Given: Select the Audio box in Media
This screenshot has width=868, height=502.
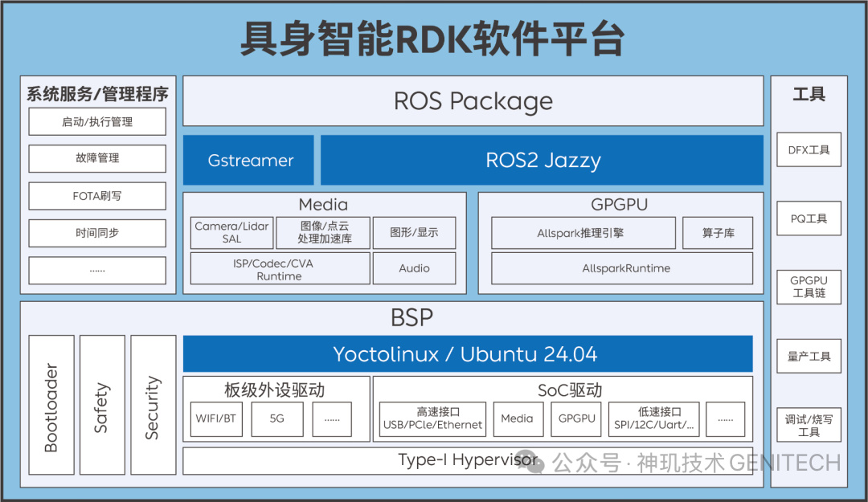Looking at the screenshot, I should pyautogui.click(x=414, y=269).
